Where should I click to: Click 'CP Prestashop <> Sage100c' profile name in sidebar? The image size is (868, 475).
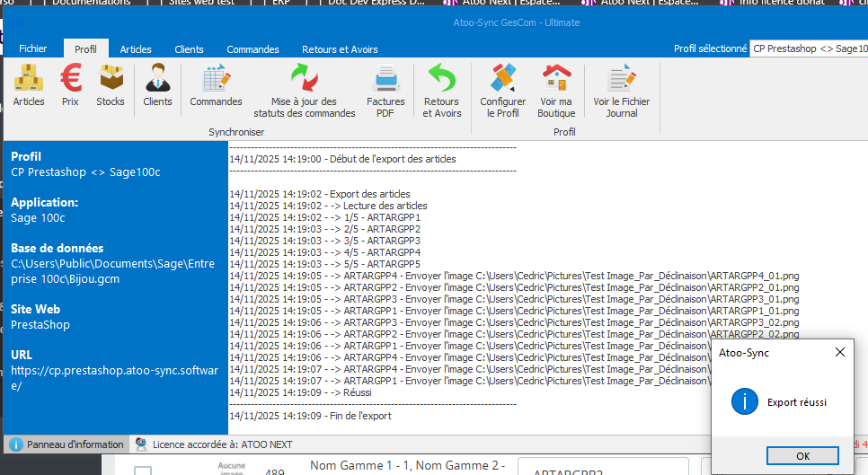(85, 172)
